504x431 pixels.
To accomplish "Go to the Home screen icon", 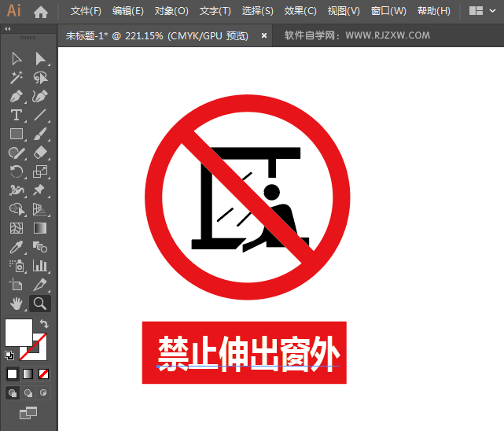I will pyautogui.click(x=41, y=12).
